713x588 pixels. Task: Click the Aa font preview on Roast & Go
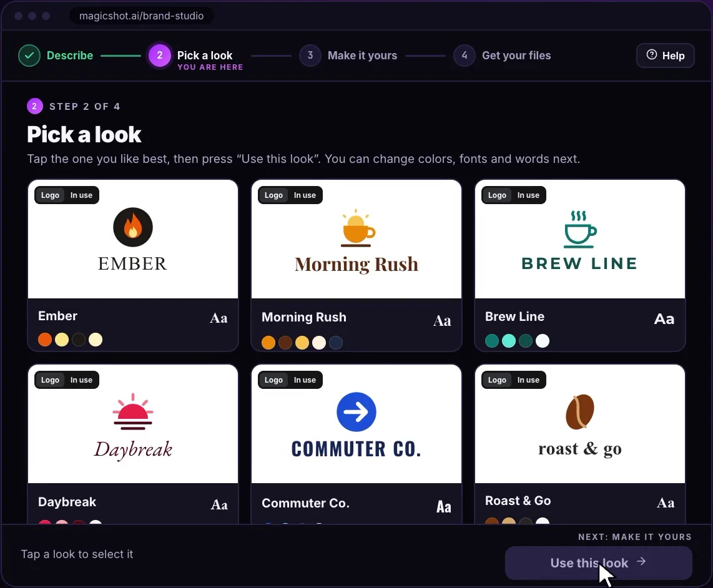pos(666,502)
